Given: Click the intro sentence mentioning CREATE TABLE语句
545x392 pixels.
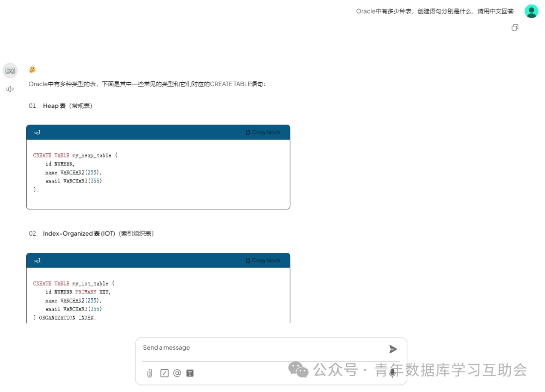Looking at the screenshot, I should pyautogui.click(x=147, y=84).
